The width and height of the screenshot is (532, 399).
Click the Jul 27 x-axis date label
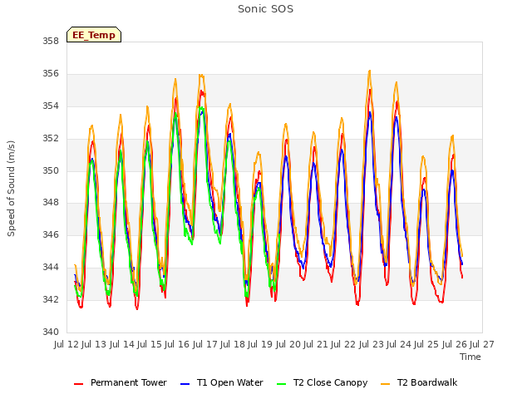pos(482,344)
